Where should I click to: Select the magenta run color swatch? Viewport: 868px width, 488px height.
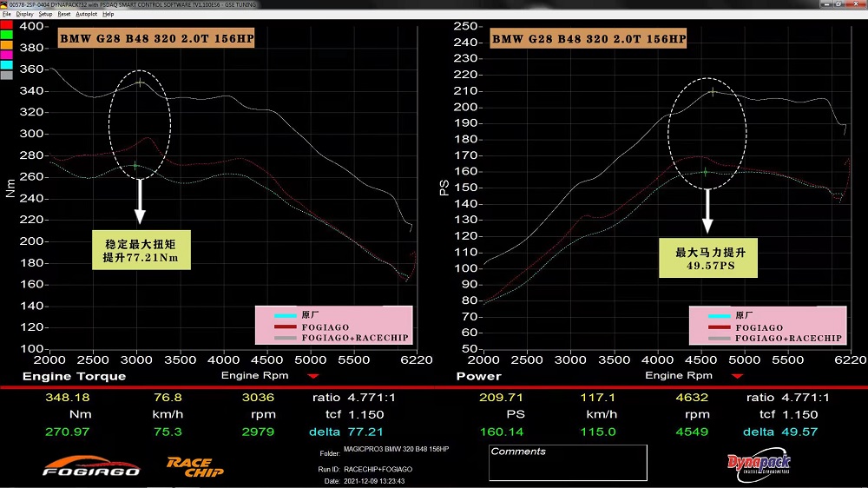(6, 55)
